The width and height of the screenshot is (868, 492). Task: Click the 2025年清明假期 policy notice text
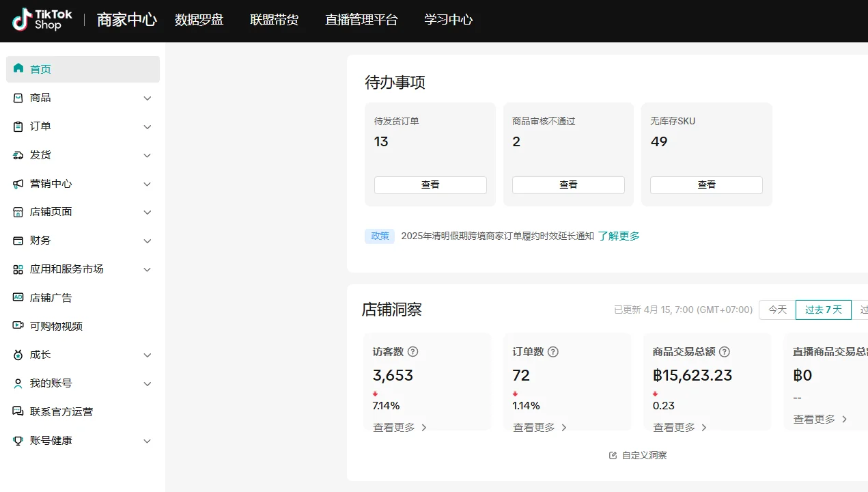(x=497, y=236)
